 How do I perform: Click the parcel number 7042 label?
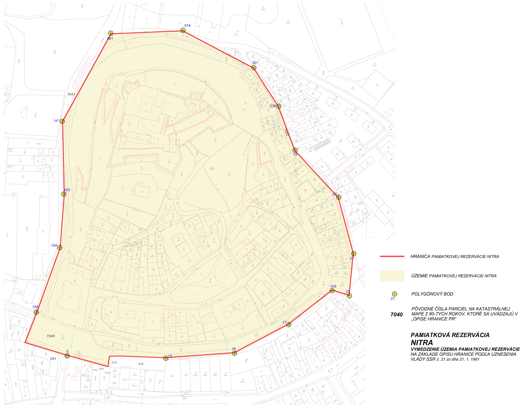[287, 132]
